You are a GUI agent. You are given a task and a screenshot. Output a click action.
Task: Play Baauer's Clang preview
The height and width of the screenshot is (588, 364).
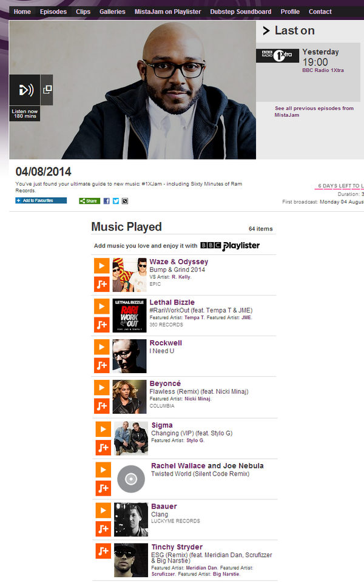click(x=103, y=510)
